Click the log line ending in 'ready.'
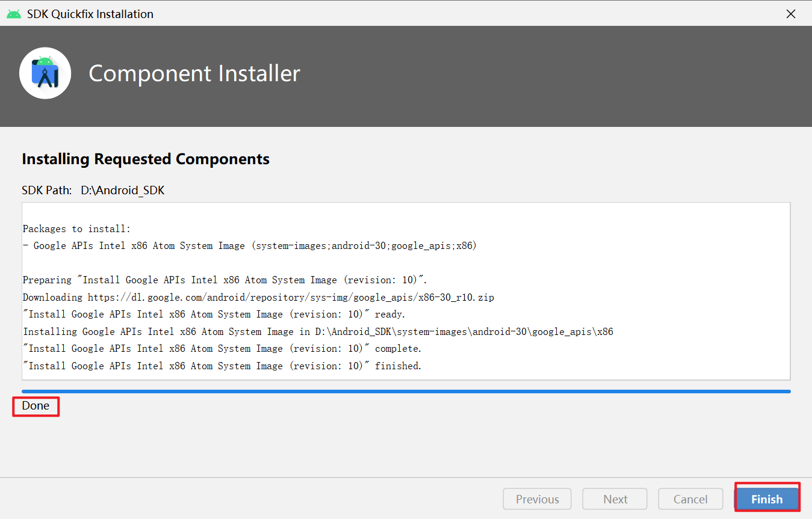 tap(214, 315)
